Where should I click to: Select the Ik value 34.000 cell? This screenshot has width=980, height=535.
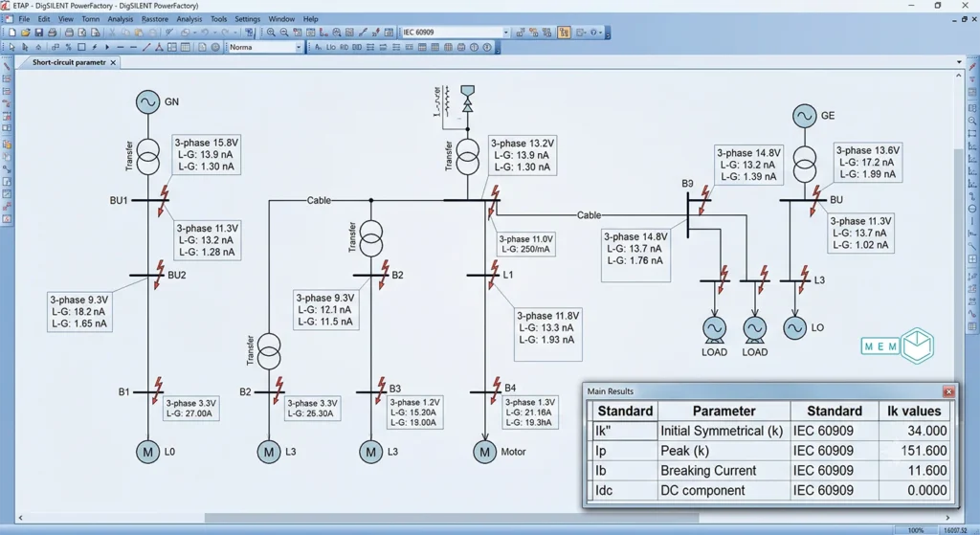click(x=914, y=431)
